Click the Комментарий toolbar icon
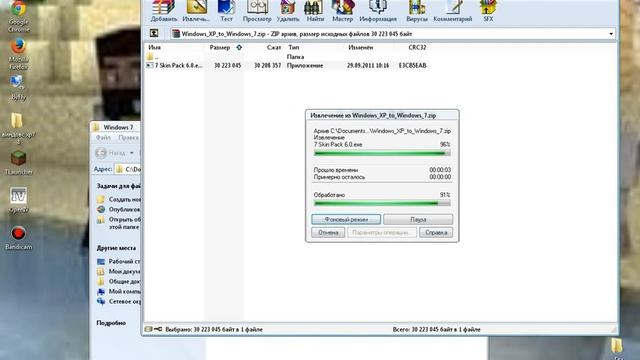The height and width of the screenshot is (360, 640). tap(453, 10)
